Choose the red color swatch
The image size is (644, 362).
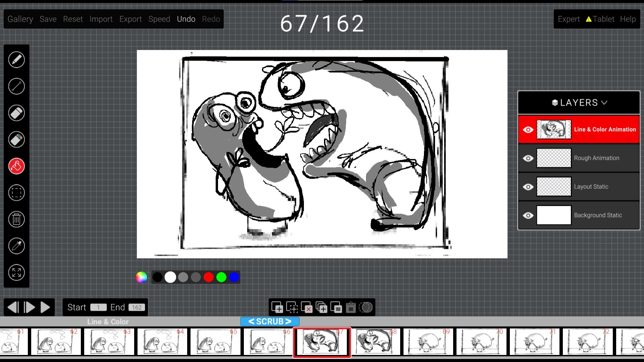(x=209, y=277)
